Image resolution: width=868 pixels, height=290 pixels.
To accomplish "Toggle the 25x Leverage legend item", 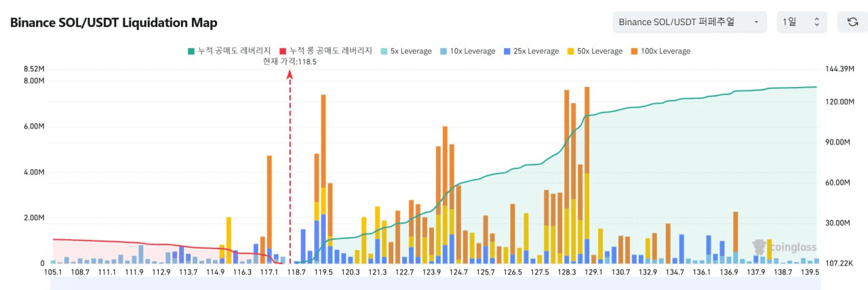I will (530, 51).
